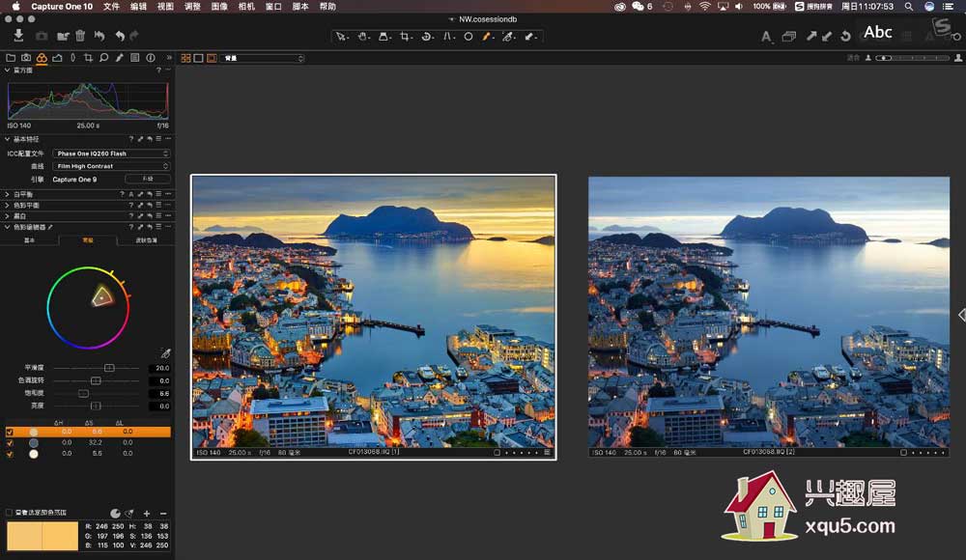Click the copy adjustments arrow icon
The image size is (966, 560).
[x=812, y=37]
